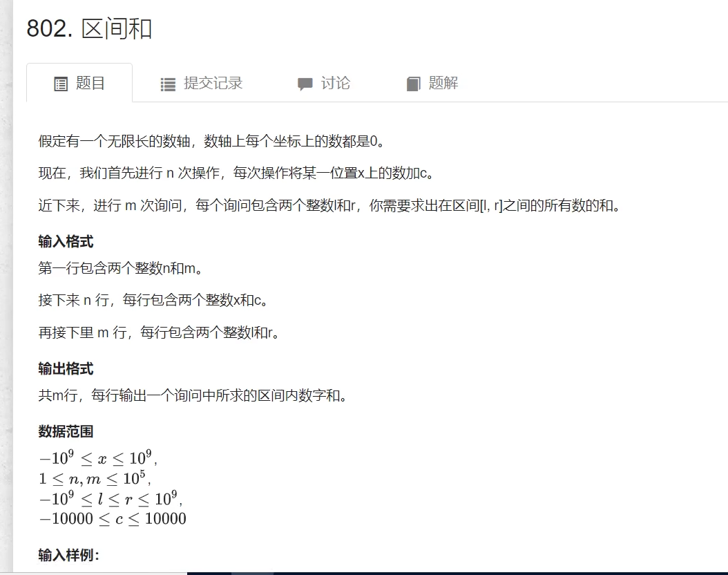This screenshot has width=728, height=575.
Task: Click the 输出格式 heading
Action: (x=66, y=369)
